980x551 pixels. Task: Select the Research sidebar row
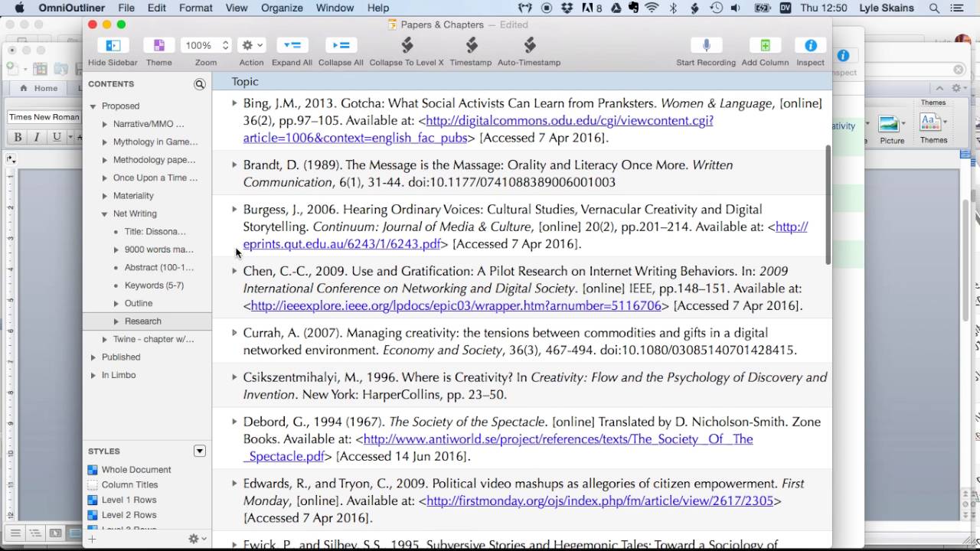coord(147,321)
